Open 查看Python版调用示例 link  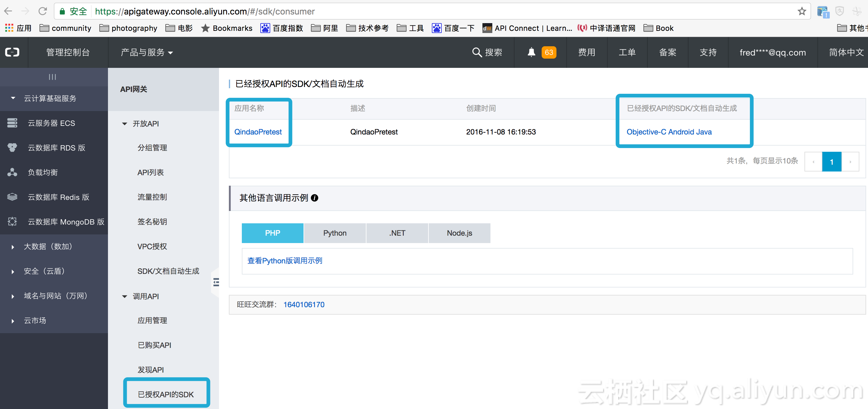[x=285, y=260]
